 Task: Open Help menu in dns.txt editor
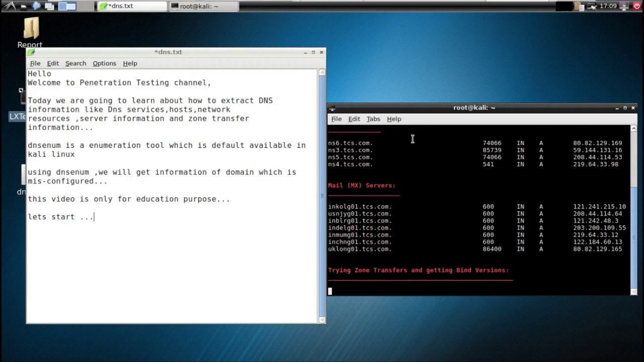click(x=130, y=63)
